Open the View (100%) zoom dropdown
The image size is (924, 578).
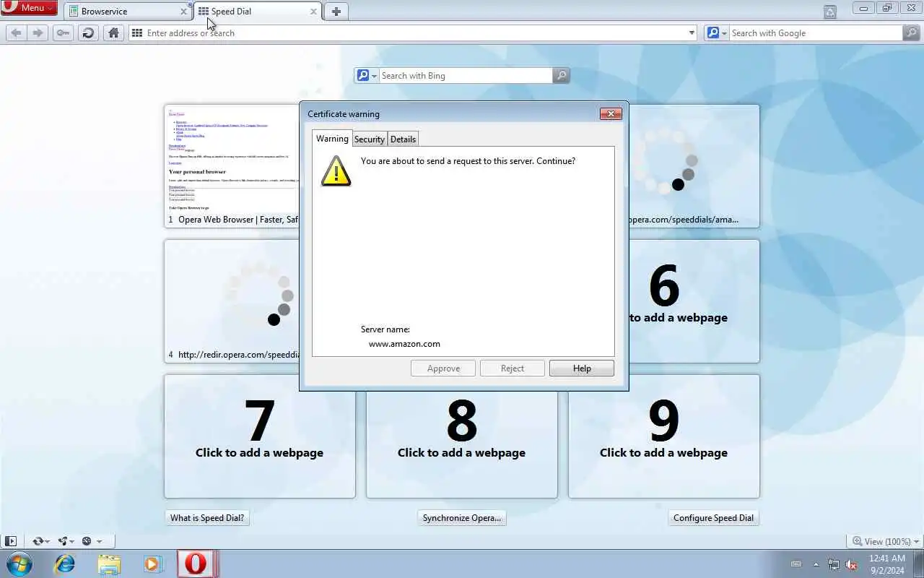(886, 541)
